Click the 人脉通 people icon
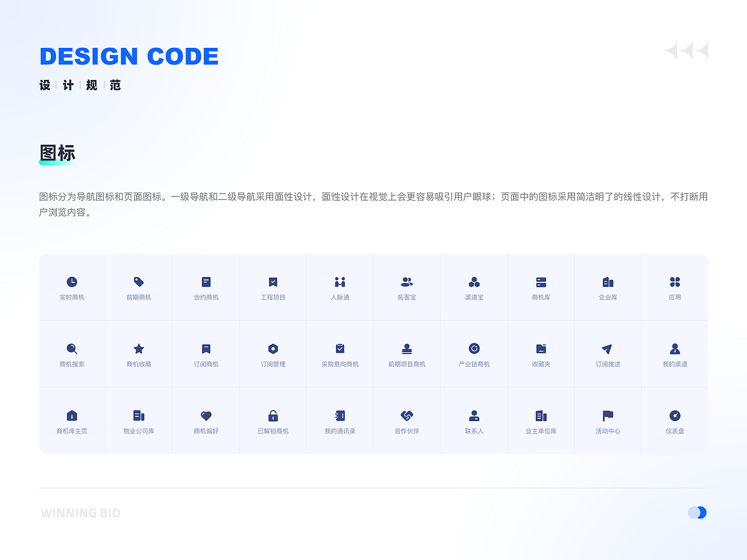747x560 pixels. [x=340, y=281]
